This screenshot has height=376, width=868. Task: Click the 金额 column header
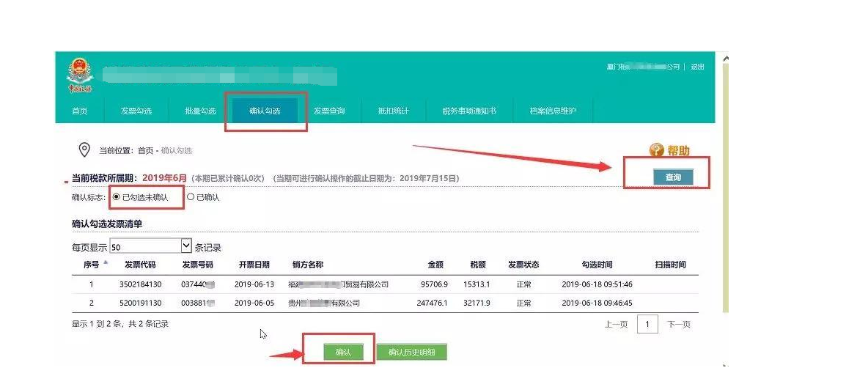tap(435, 265)
